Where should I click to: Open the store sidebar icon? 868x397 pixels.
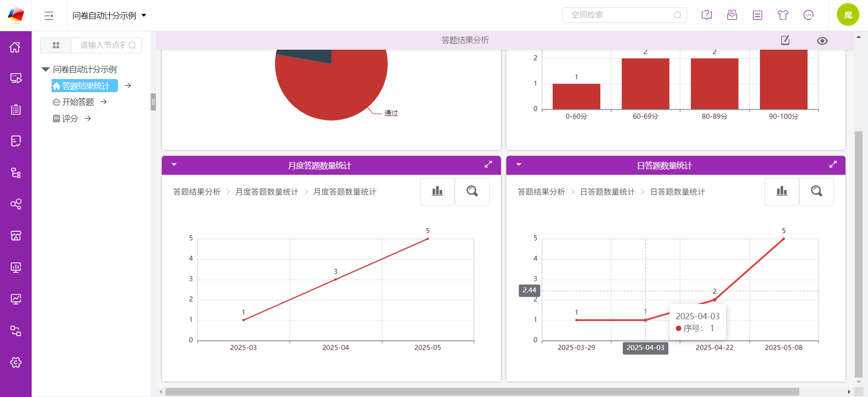point(16,236)
